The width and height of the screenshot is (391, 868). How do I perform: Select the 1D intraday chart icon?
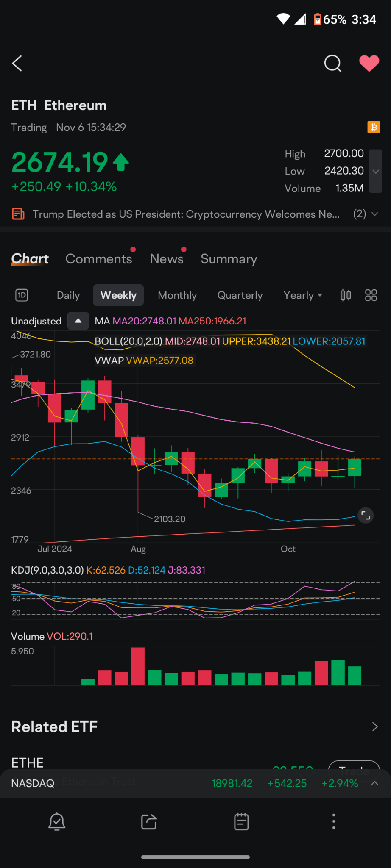coord(22,295)
